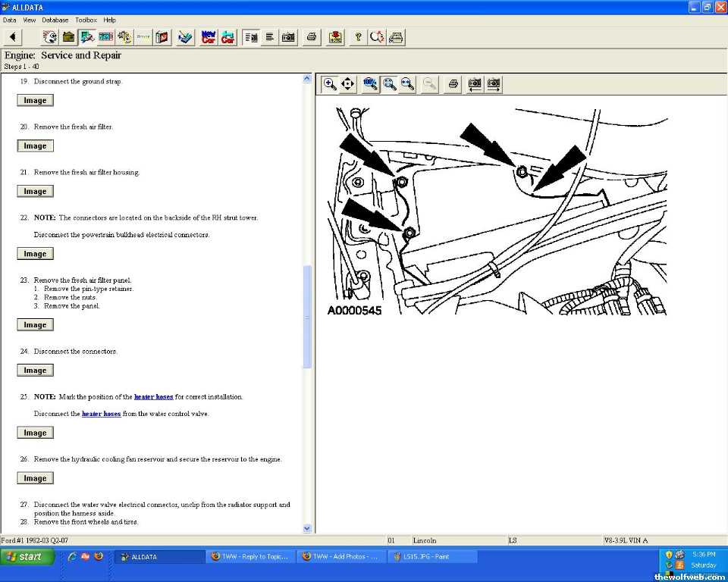Open the Database menu
This screenshot has width=728, height=582.
click(55, 20)
